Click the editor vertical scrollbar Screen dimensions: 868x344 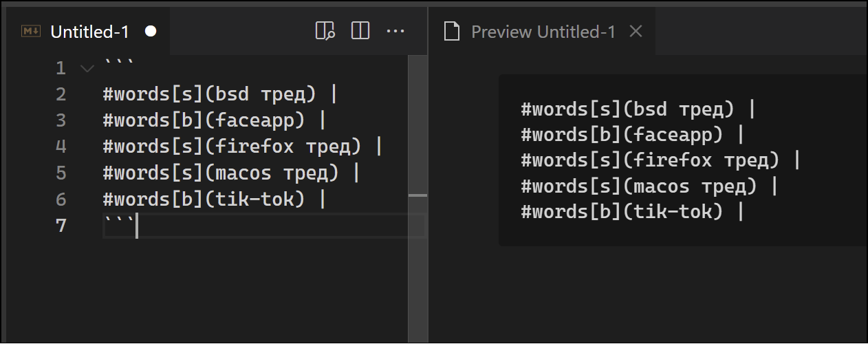coord(417,199)
